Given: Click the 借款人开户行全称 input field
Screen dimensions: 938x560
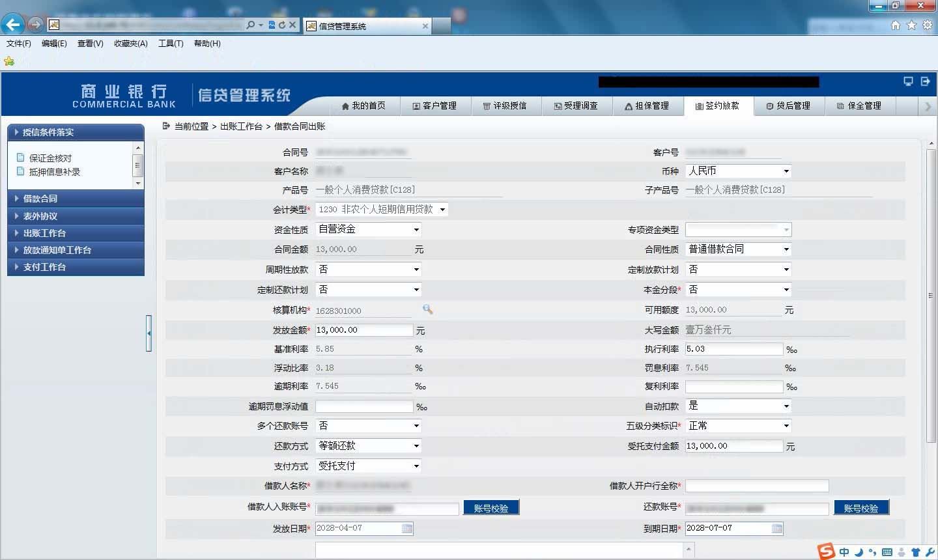Looking at the screenshot, I should tap(757, 486).
